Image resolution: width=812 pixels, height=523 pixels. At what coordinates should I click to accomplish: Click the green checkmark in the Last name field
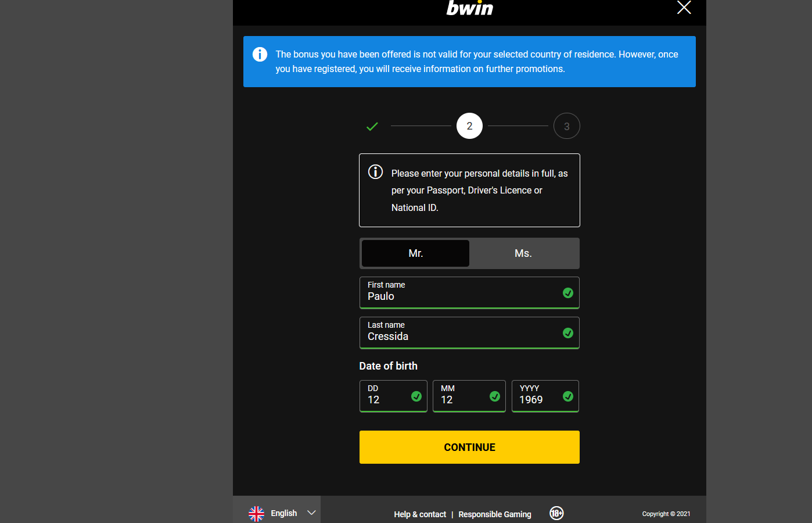[568, 333]
